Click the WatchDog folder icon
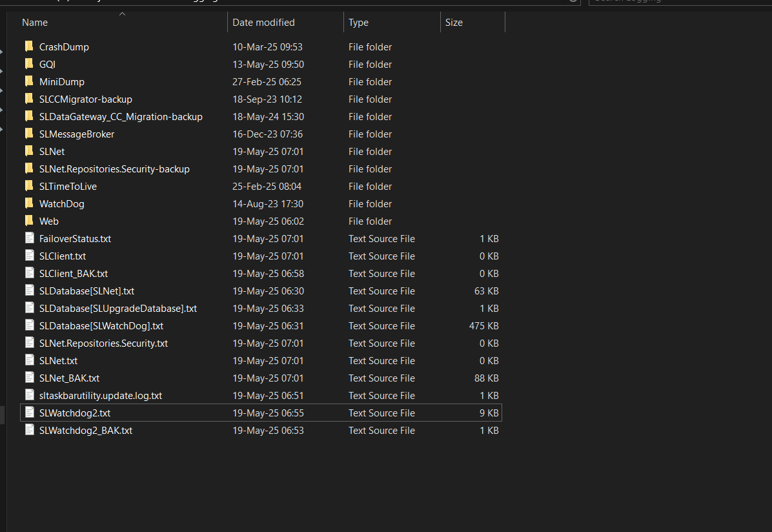 29,203
